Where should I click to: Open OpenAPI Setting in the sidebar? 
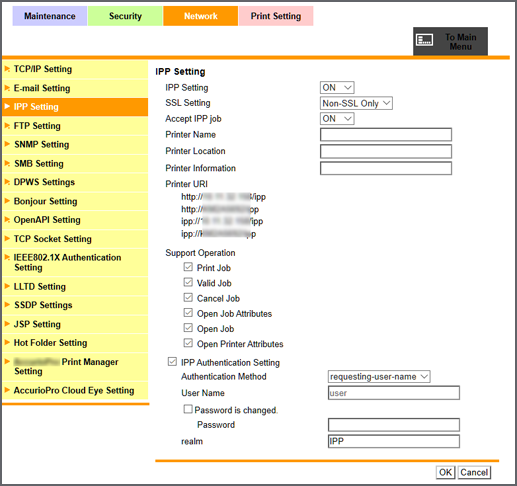tap(75, 220)
